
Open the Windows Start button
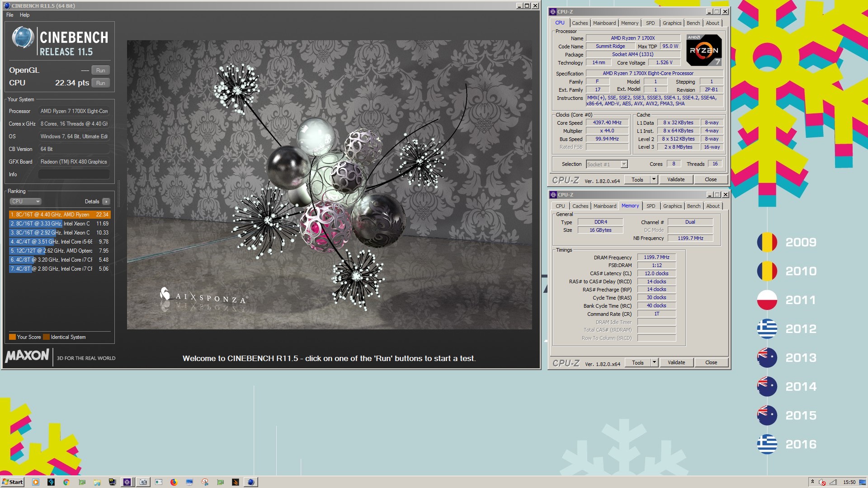coord(13,482)
